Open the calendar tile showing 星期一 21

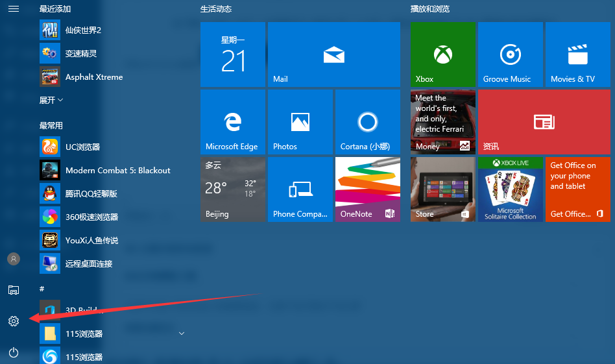(x=233, y=55)
